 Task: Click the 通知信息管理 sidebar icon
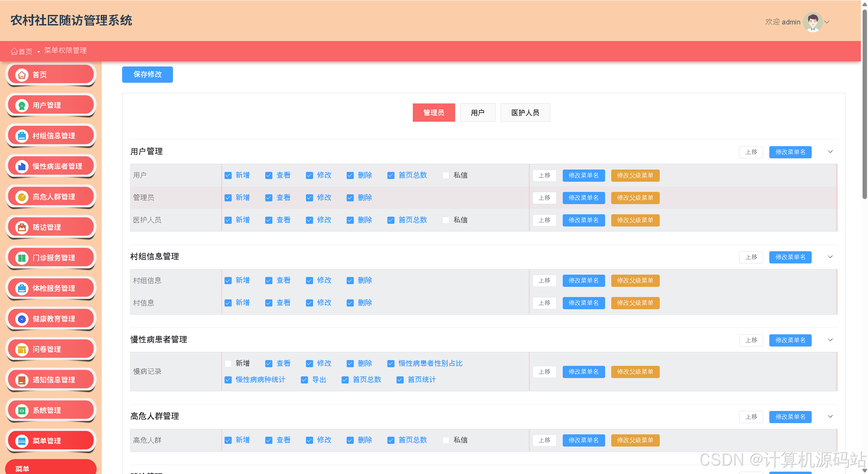(x=22, y=380)
